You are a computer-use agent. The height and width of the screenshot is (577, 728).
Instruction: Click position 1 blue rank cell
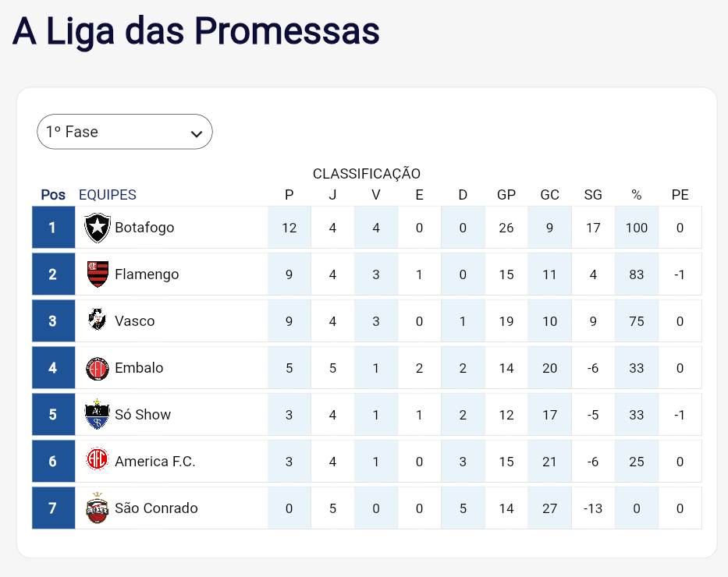point(53,228)
